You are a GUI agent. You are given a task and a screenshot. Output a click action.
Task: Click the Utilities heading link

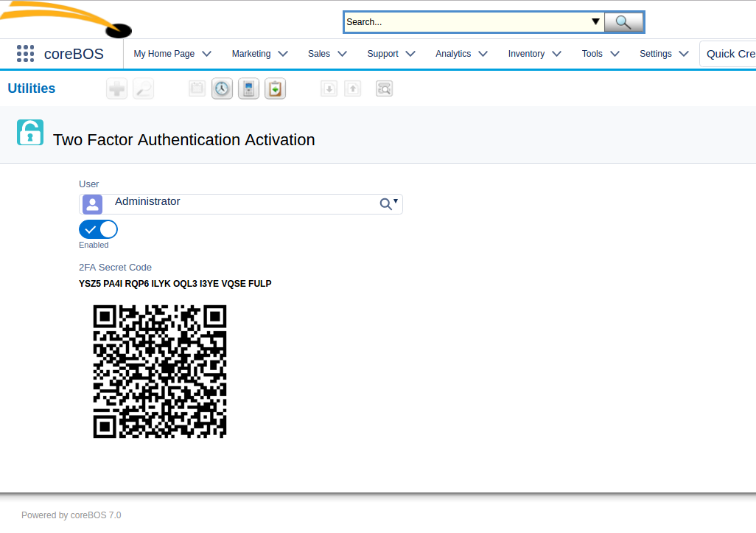coord(32,88)
